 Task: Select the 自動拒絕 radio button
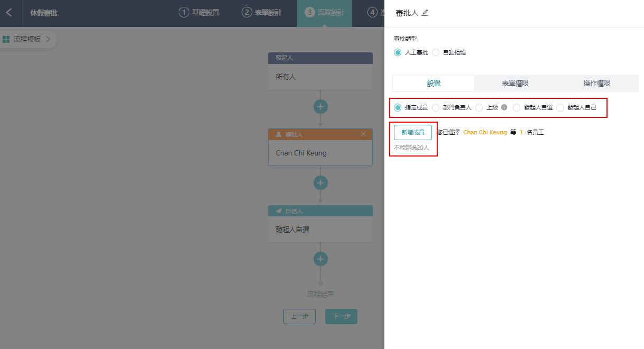436,52
